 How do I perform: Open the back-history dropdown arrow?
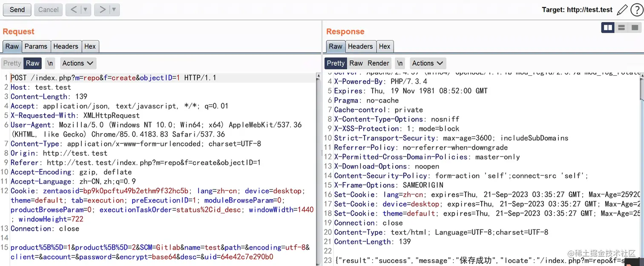[x=86, y=10]
